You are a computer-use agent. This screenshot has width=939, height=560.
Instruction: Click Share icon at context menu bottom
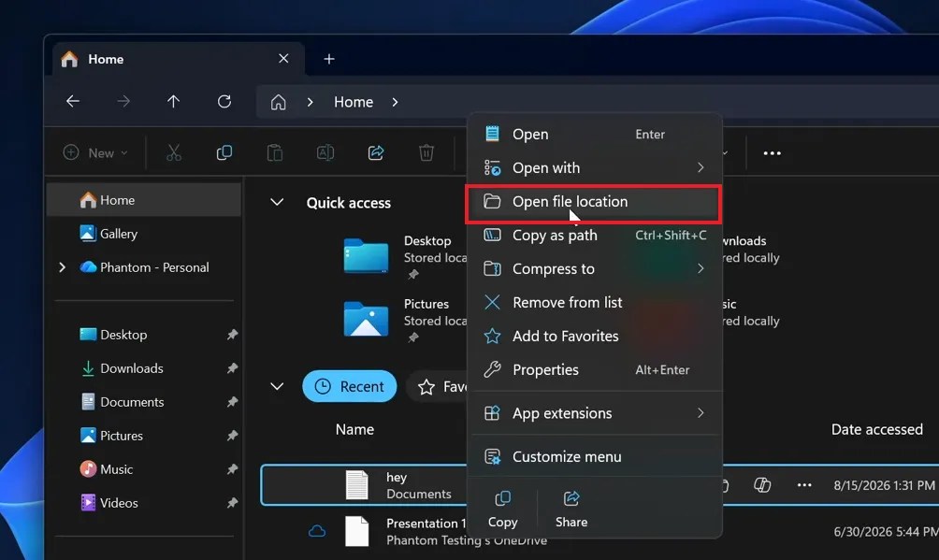tap(571, 510)
